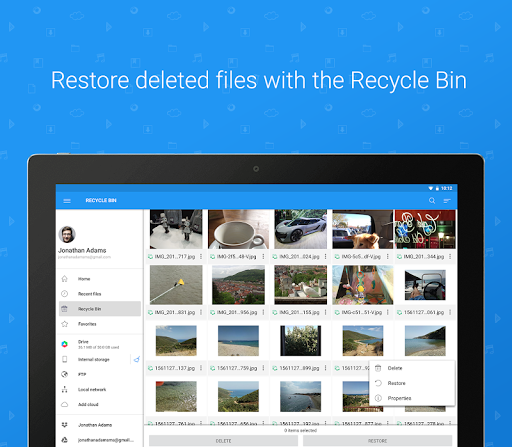Select the coffee cup photo thumbnail

[x=238, y=229]
